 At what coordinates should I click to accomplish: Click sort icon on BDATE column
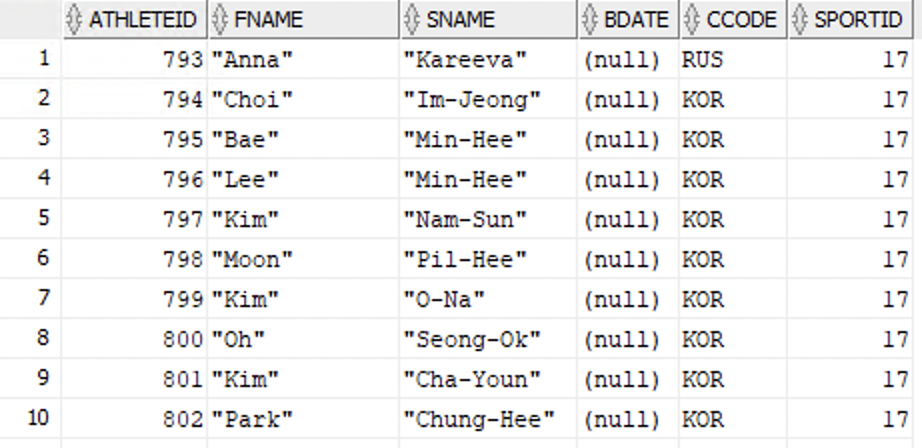coord(589,20)
